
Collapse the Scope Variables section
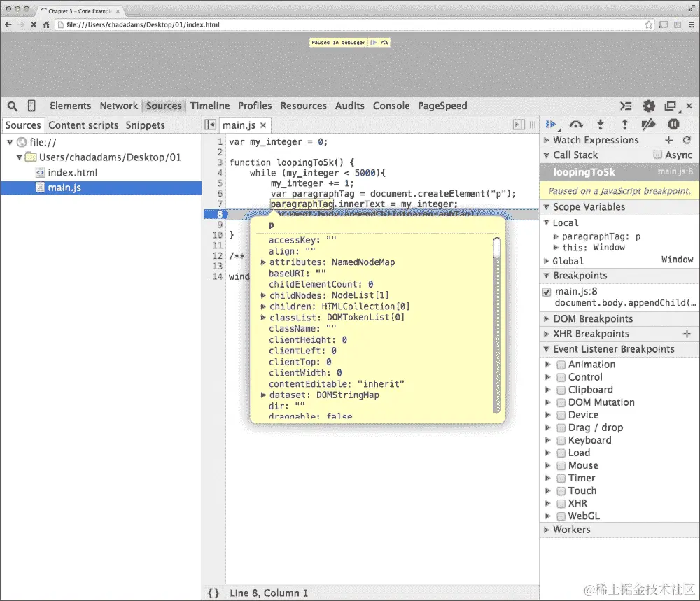[547, 207]
